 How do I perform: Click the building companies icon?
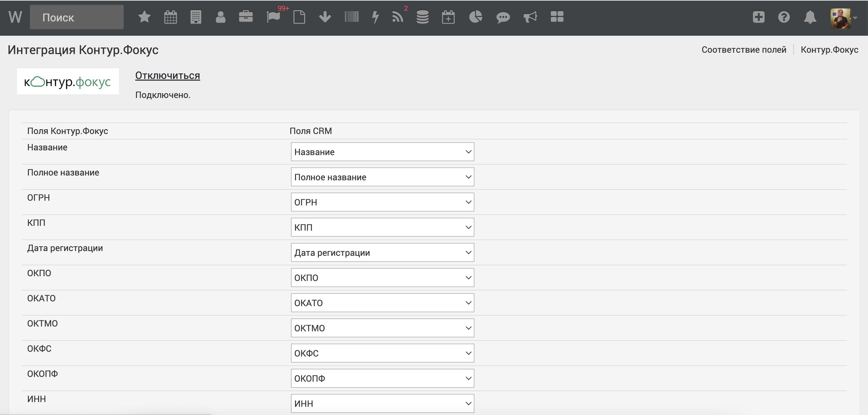(196, 17)
